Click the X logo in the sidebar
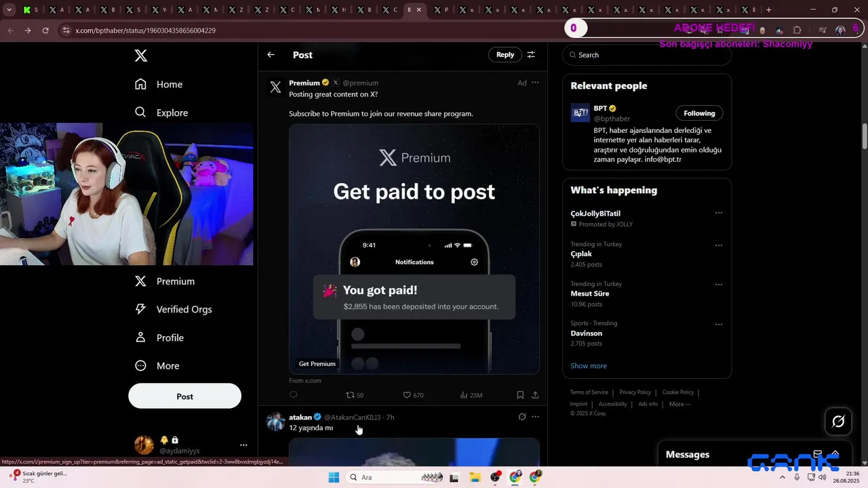This screenshot has height=488, width=868. click(141, 56)
